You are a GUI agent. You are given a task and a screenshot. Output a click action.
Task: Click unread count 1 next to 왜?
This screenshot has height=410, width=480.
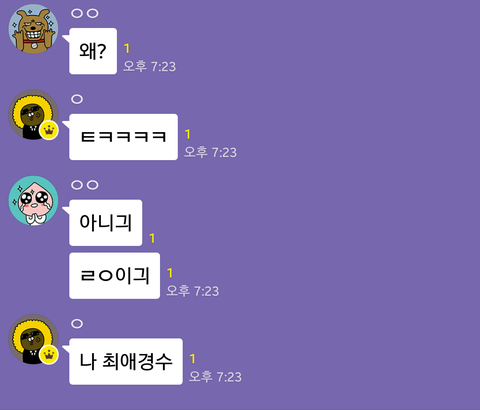click(127, 49)
